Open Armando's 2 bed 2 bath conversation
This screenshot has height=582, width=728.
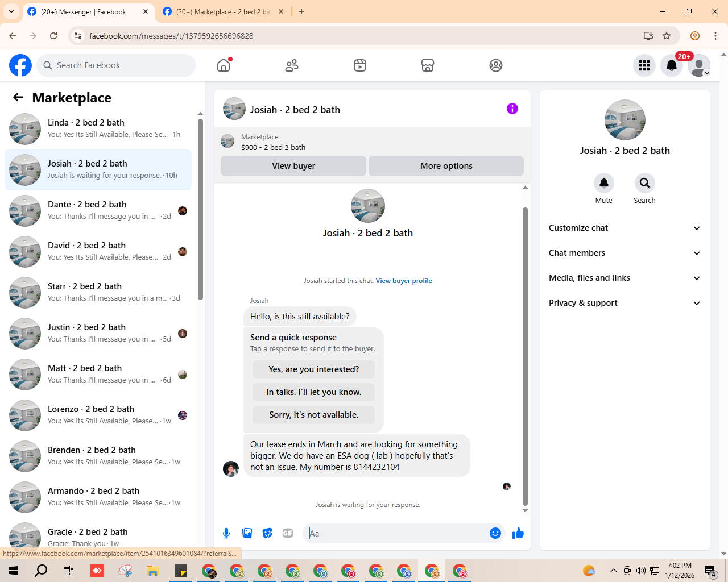tap(98, 497)
